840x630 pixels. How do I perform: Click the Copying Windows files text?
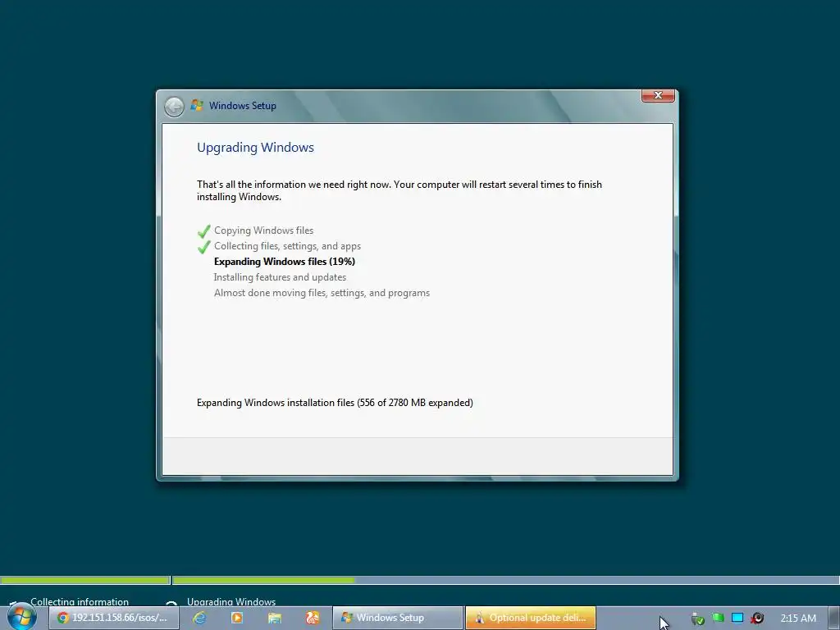263,231
